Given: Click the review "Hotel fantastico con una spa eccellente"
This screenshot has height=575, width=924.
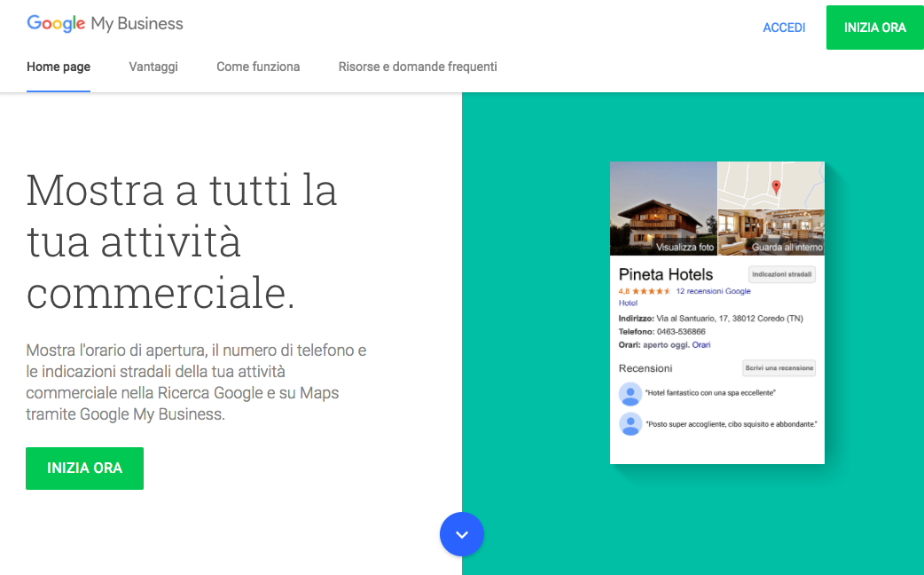Looking at the screenshot, I should (710, 393).
